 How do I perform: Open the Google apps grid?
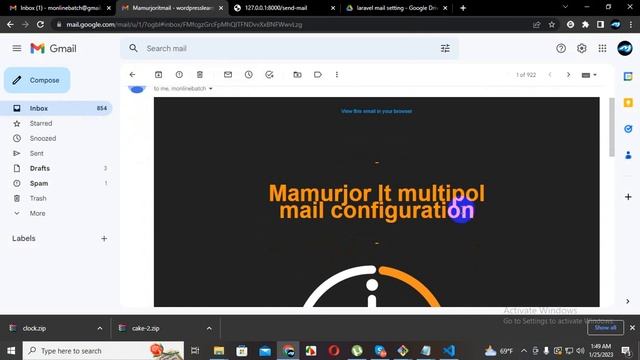[602, 48]
